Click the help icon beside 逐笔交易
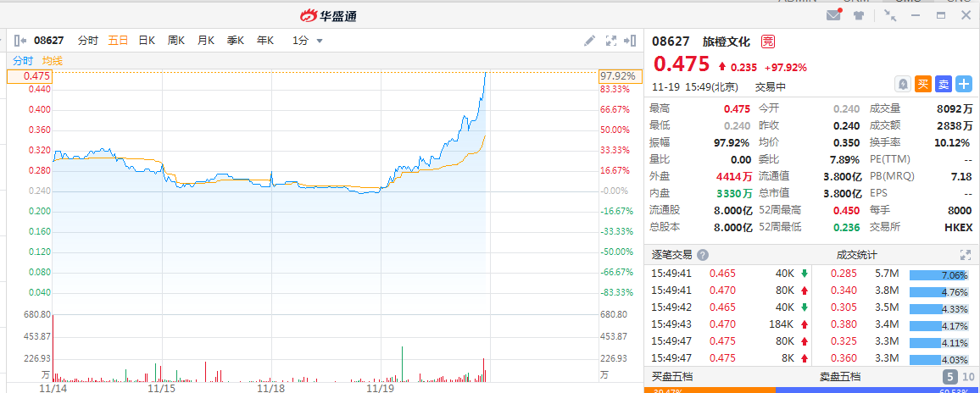 tap(703, 255)
